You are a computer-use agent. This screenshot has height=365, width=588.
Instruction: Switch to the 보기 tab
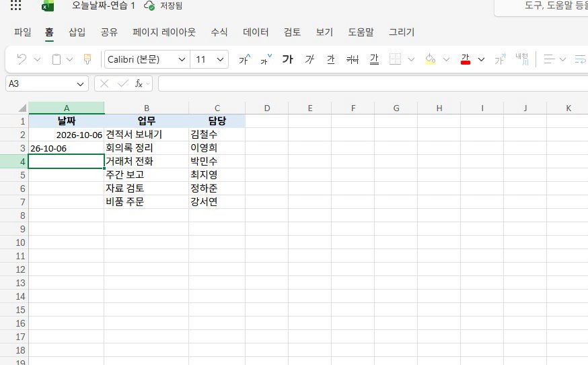click(x=324, y=32)
